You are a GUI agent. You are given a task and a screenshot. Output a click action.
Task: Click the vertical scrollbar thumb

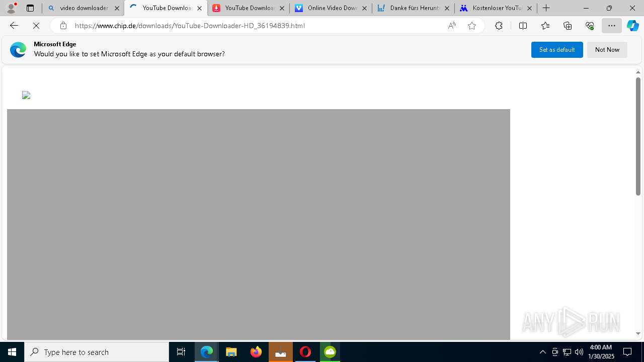(x=638, y=136)
